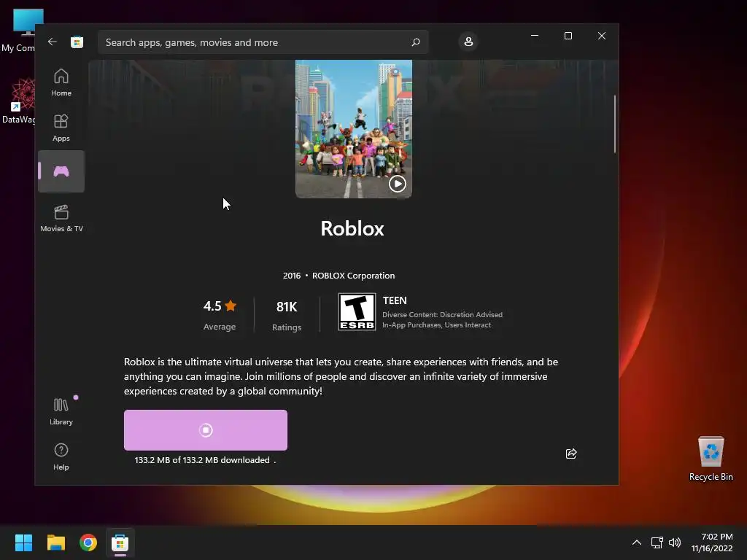This screenshot has width=747, height=560.
Task: Maximize the Microsoft Store window
Action: click(x=568, y=36)
